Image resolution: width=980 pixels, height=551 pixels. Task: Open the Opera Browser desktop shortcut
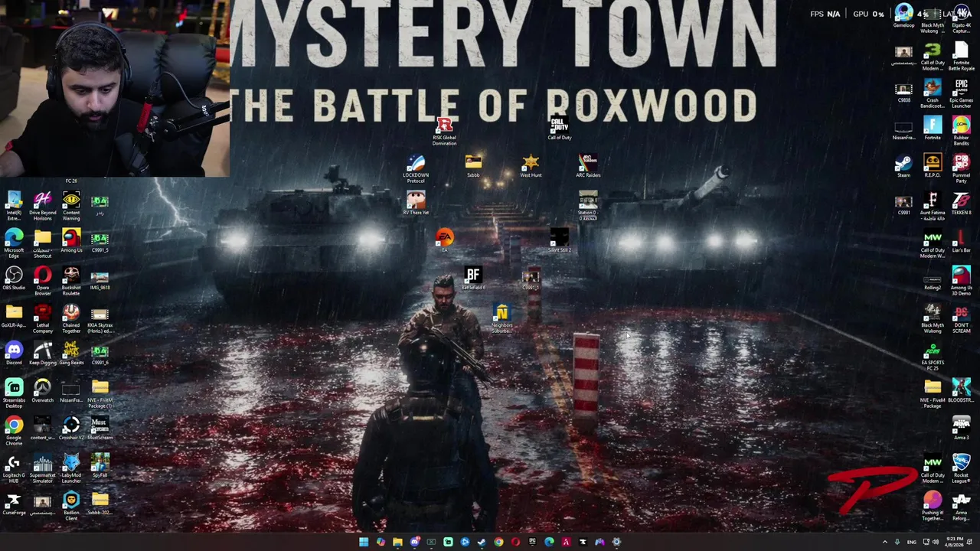click(x=43, y=281)
